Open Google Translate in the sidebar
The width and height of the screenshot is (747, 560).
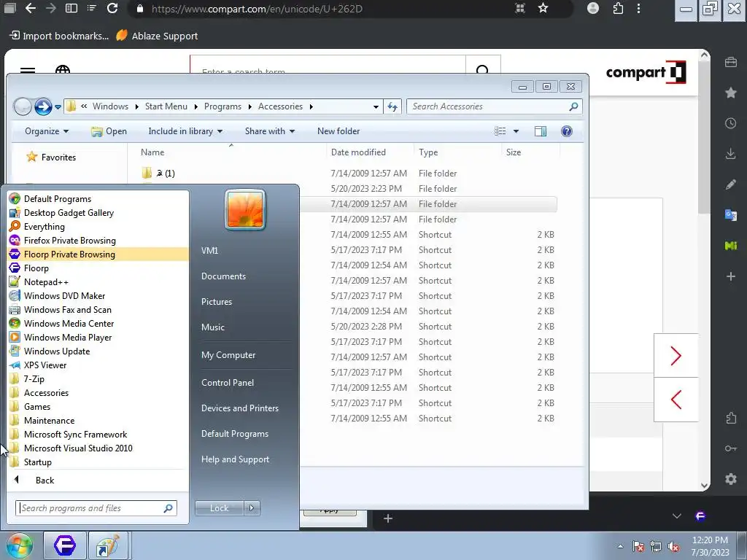click(731, 215)
